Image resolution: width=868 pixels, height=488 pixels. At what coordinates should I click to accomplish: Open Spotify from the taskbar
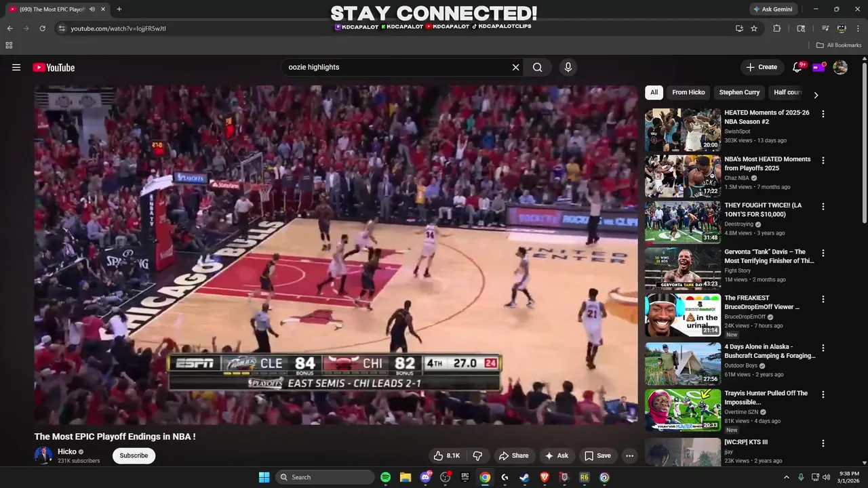pyautogui.click(x=385, y=477)
